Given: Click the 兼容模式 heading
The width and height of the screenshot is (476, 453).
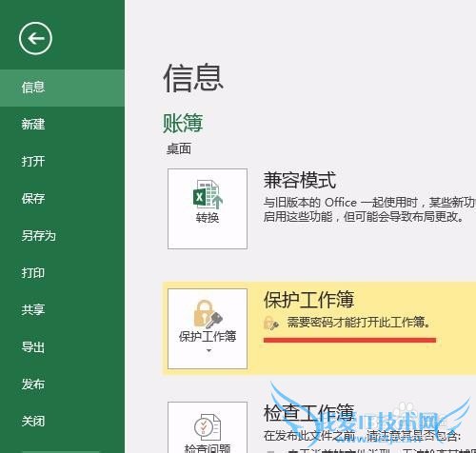Looking at the screenshot, I should [300, 180].
